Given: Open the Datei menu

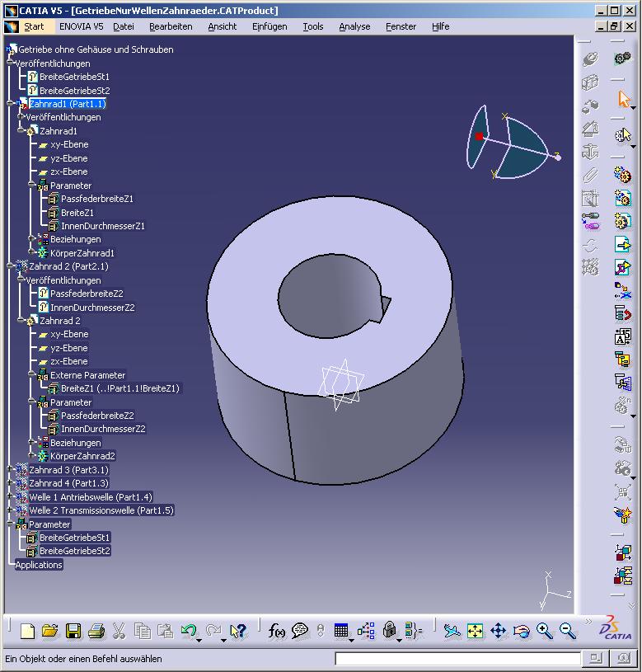Looking at the screenshot, I should (x=124, y=26).
